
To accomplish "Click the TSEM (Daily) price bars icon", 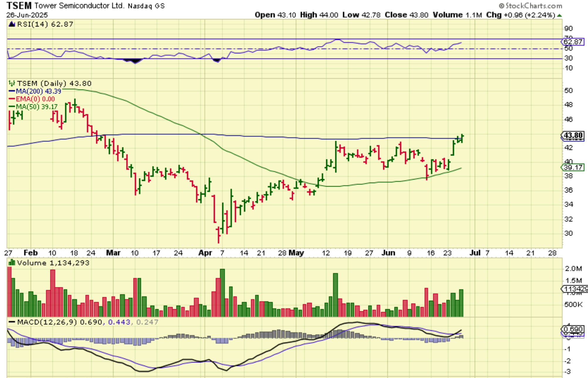I will click(12, 83).
